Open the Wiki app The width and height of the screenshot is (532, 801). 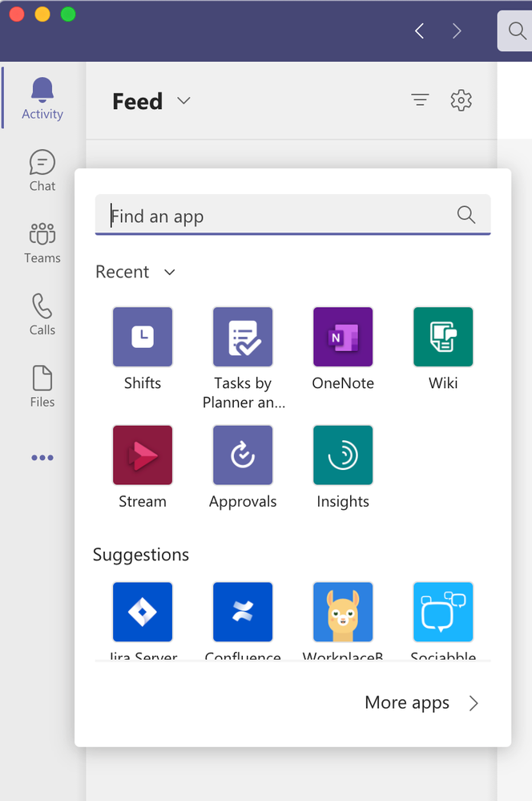click(443, 337)
